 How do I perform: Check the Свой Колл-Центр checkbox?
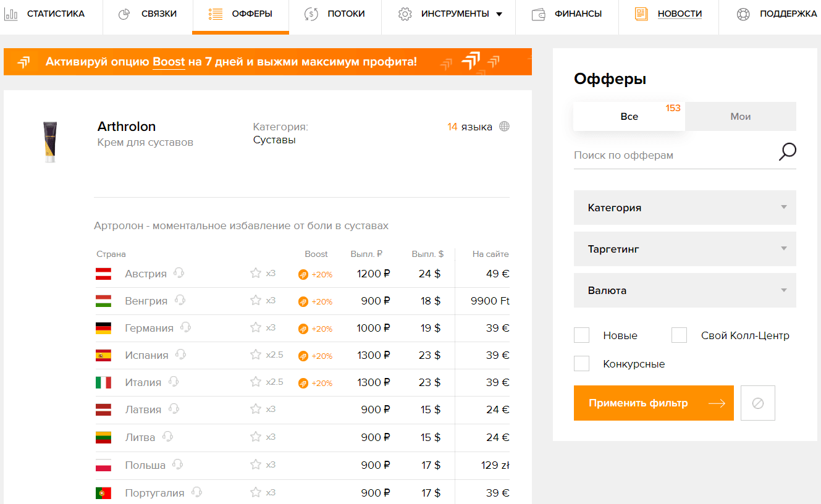[x=680, y=335]
